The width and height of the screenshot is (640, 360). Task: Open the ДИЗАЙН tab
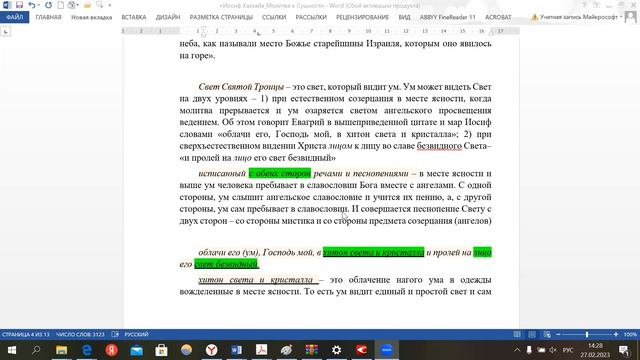tap(168, 17)
